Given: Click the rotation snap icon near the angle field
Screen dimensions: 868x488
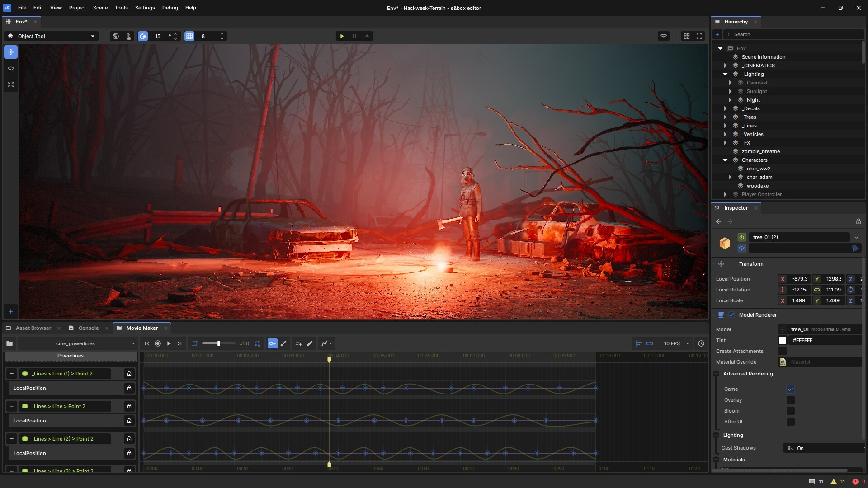Looking at the screenshot, I should click(x=143, y=36).
